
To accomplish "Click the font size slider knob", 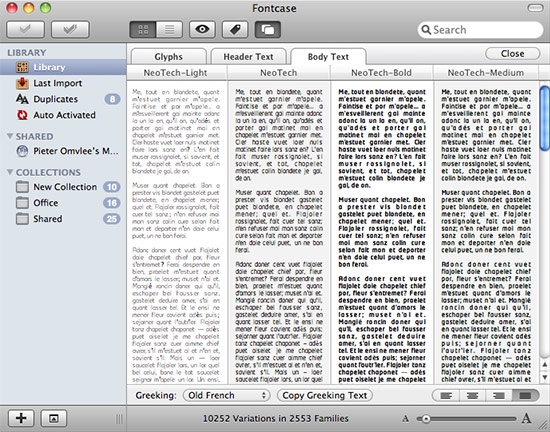I will [425, 419].
